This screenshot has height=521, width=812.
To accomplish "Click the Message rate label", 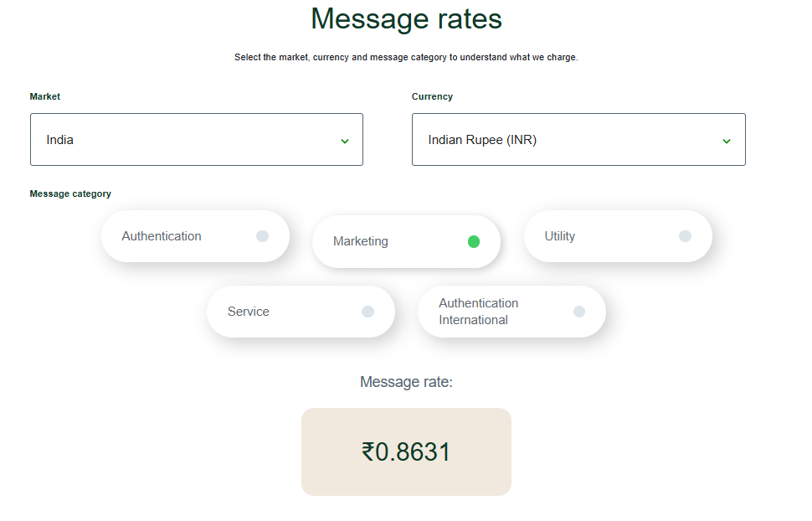I will tap(406, 381).
